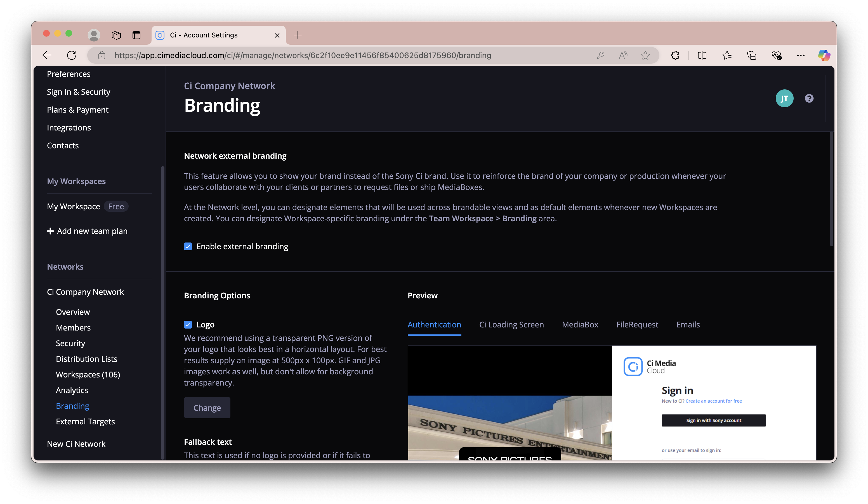
Task: Open the browser profile avatar
Action: point(94,35)
